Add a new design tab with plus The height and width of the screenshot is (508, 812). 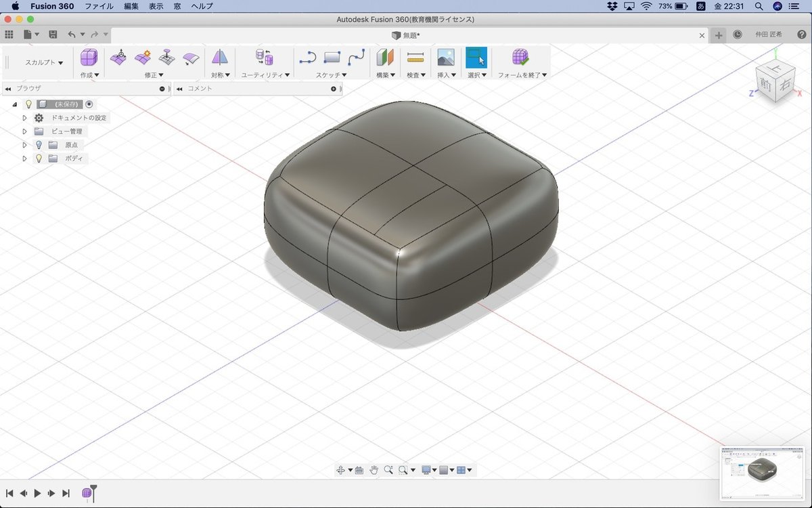pos(719,35)
